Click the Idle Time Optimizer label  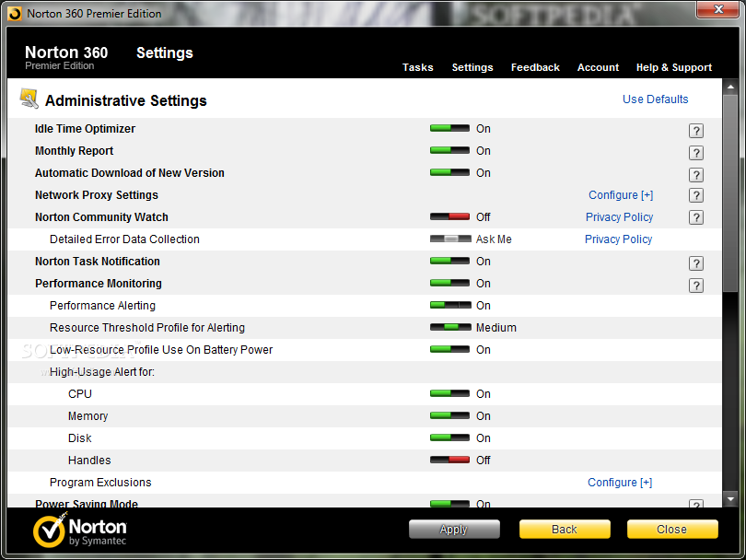click(85, 129)
